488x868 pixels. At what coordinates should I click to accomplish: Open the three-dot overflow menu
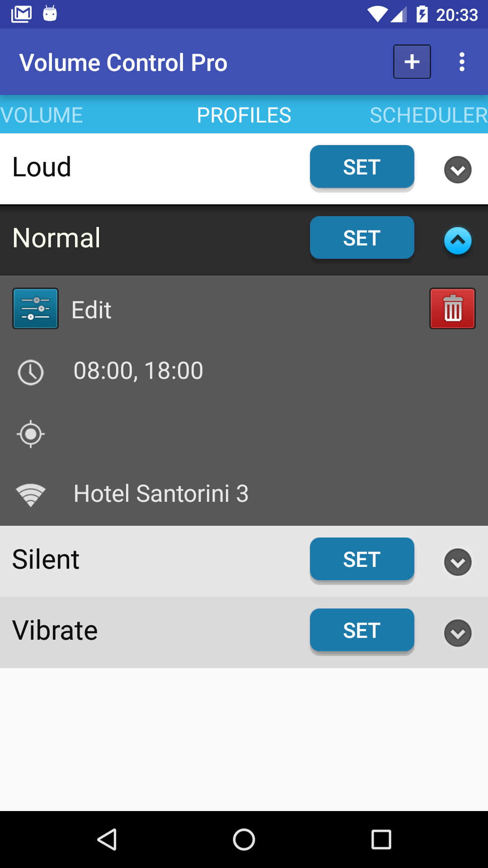pyautogui.click(x=461, y=62)
